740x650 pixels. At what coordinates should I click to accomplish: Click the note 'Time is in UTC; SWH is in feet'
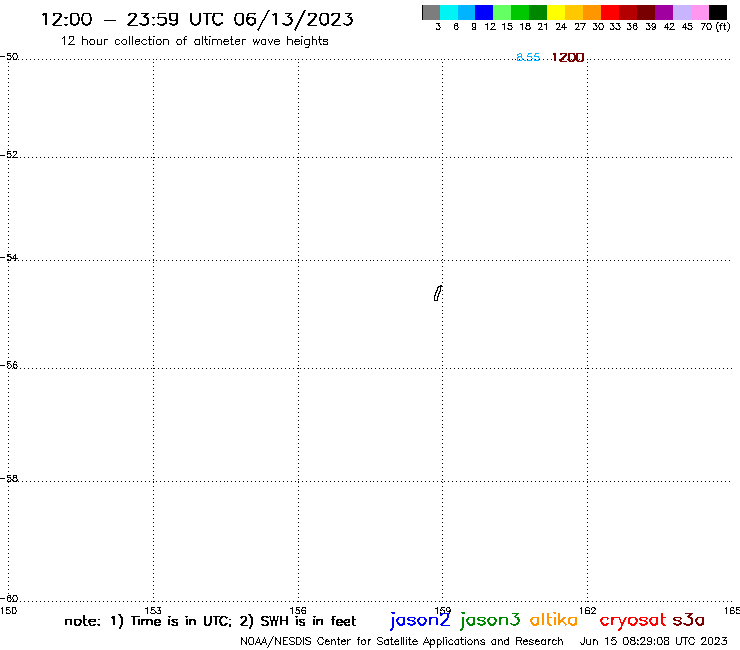coord(210,621)
